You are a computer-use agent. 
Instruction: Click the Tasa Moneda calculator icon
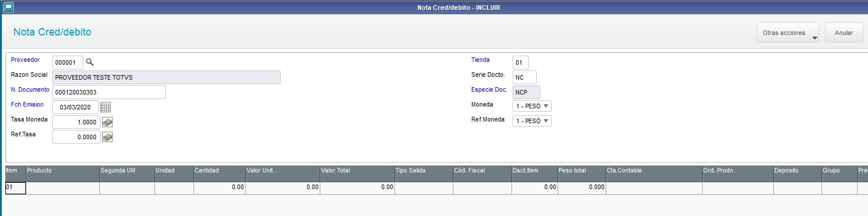107,122
